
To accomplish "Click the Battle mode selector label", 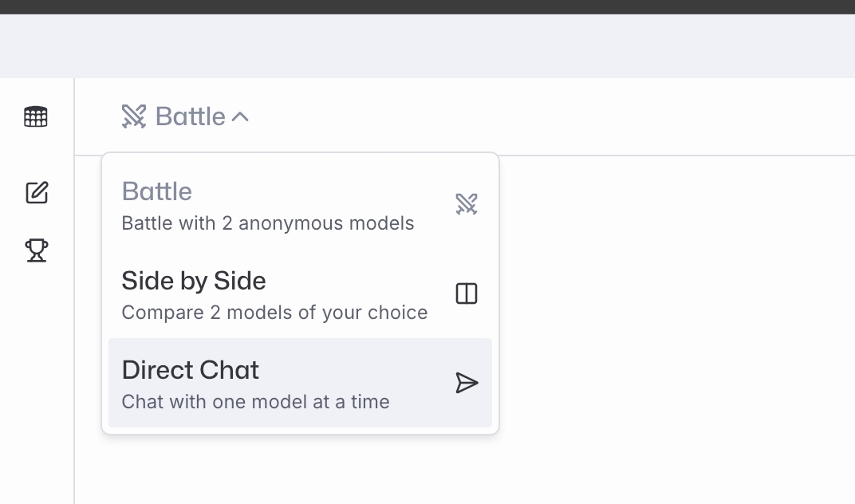I will (191, 116).
